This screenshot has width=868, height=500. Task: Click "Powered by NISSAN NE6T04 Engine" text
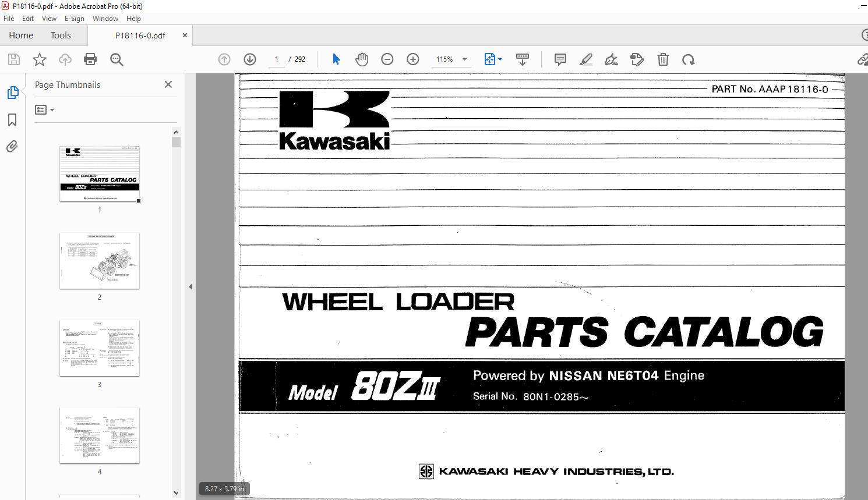[x=588, y=375]
